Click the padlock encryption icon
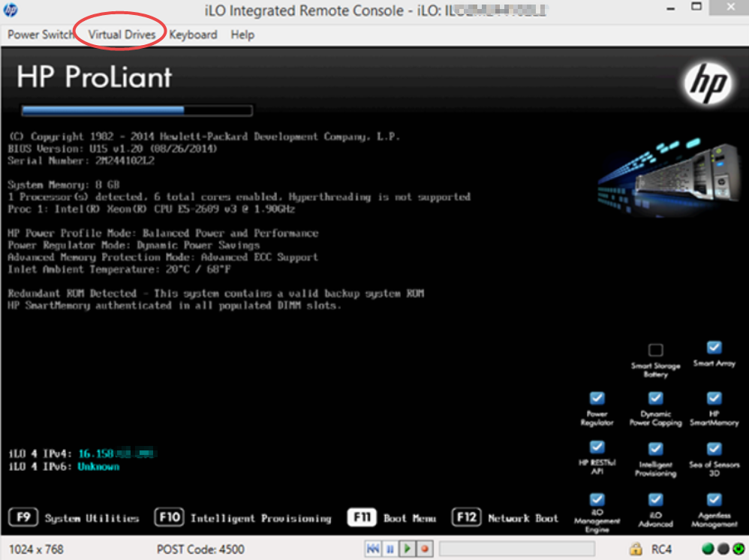This screenshot has width=749, height=560. pyautogui.click(x=636, y=549)
